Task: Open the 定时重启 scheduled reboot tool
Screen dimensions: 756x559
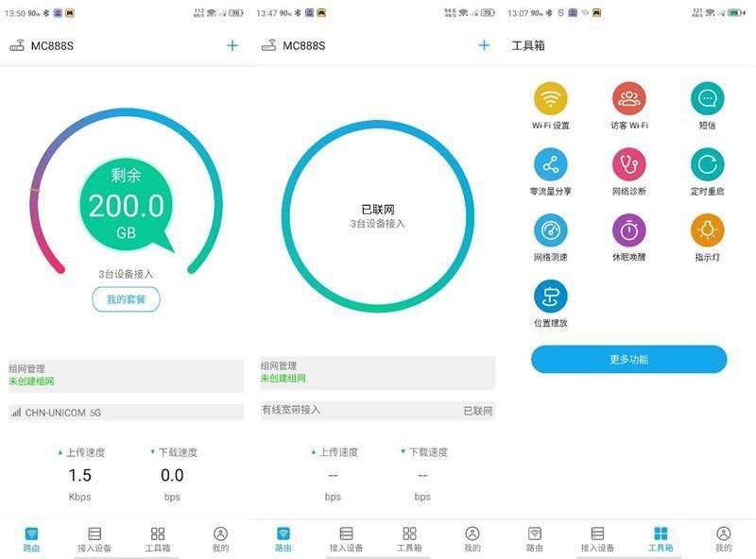Action: (x=707, y=165)
